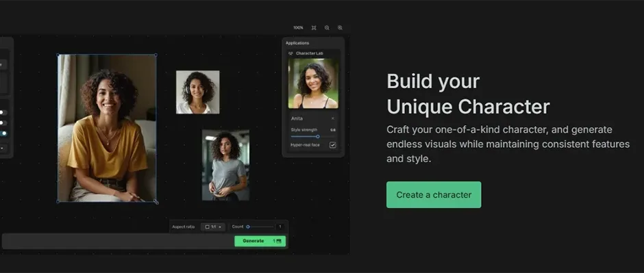Click the Count value box showing 1
644x273 pixels.
(x=280, y=226)
